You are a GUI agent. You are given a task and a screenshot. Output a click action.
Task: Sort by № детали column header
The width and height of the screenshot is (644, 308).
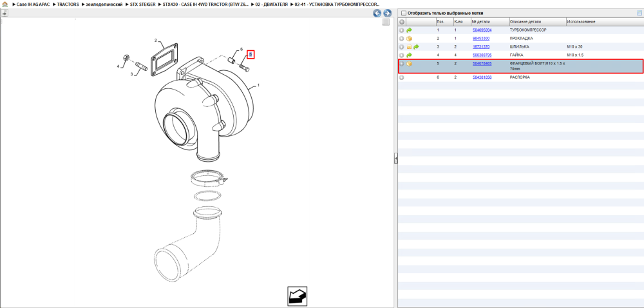click(x=489, y=22)
